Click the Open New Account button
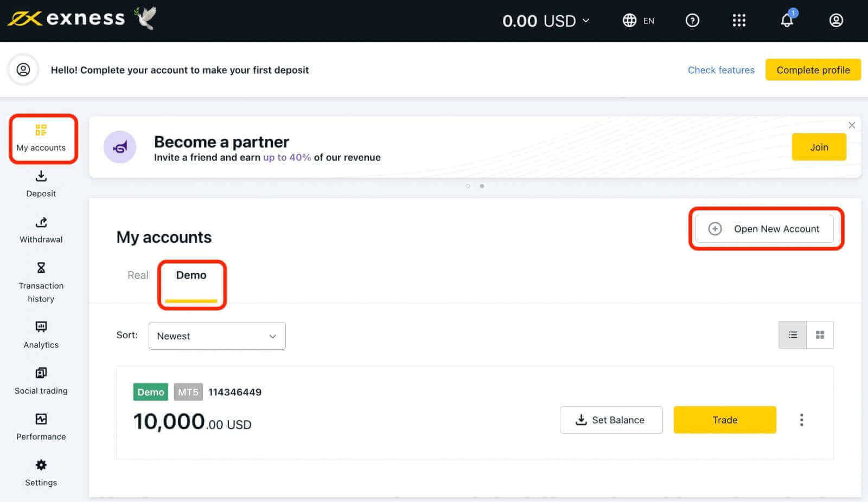868x502 pixels. click(765, 229)
